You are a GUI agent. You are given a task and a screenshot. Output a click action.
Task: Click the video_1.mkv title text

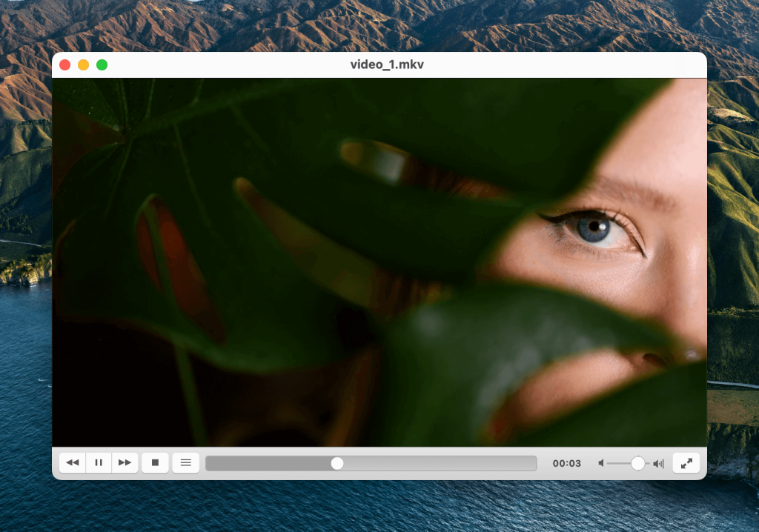387,65
